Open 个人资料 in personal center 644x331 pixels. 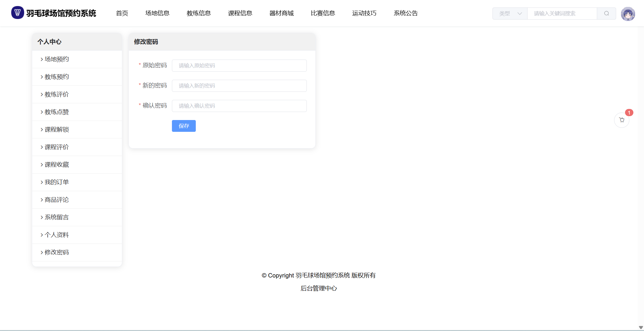tap(57, 235)
